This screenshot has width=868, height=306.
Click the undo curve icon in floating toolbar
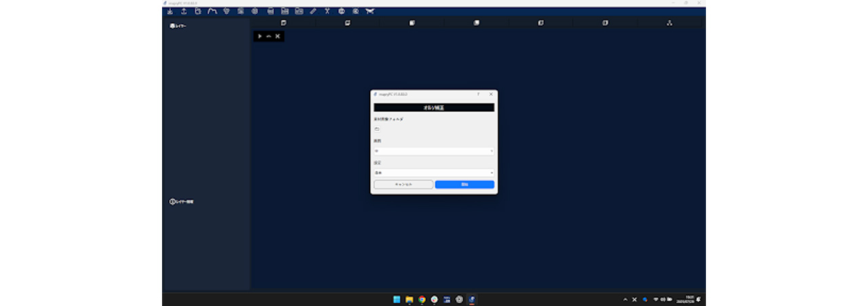(x=269, y=36)
